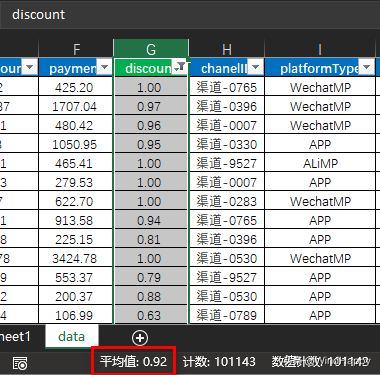Viewport: 380px width, 375px height.
Task: Select discount cell 0.96
Action: pyautogui.click(x=151, y=125)
